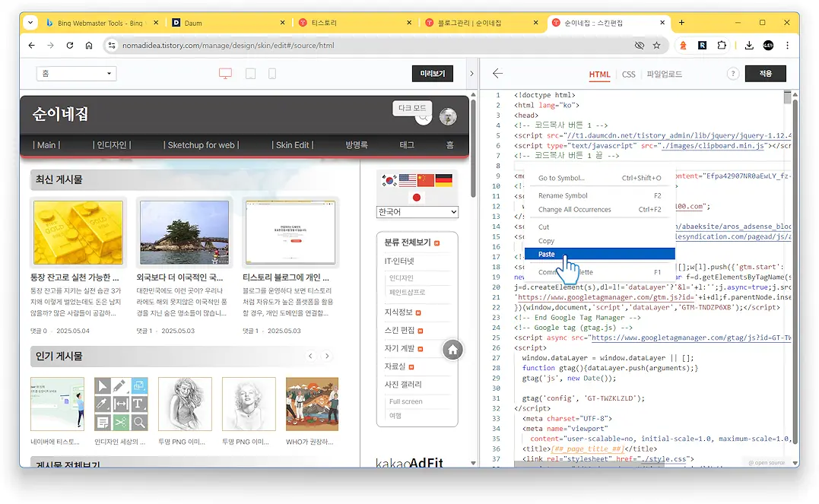Open the Extensions puzzle icon
Image resolution: width=819 pixels, height=504 pixels.
coord(722,46)
